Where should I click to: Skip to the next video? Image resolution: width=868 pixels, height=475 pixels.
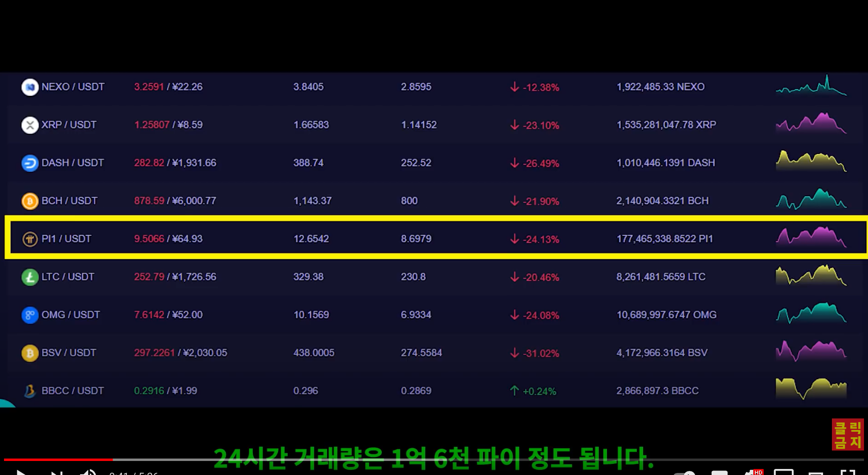tap(57, 473)
